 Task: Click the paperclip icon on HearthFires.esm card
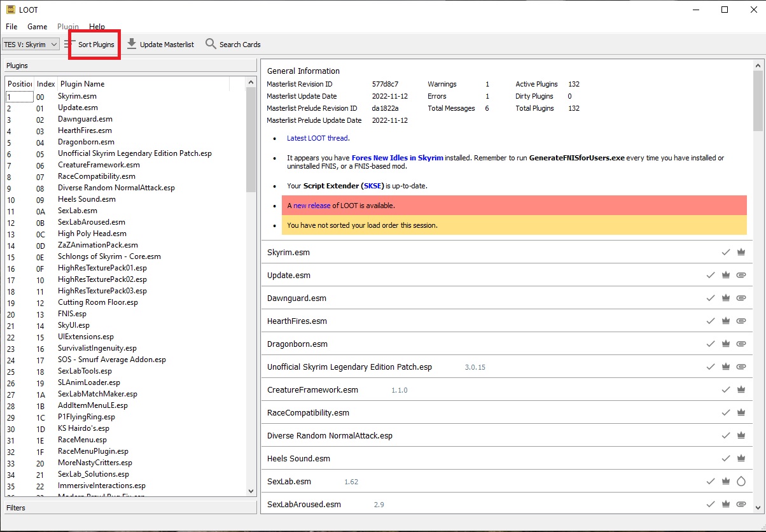coord(741,321)
